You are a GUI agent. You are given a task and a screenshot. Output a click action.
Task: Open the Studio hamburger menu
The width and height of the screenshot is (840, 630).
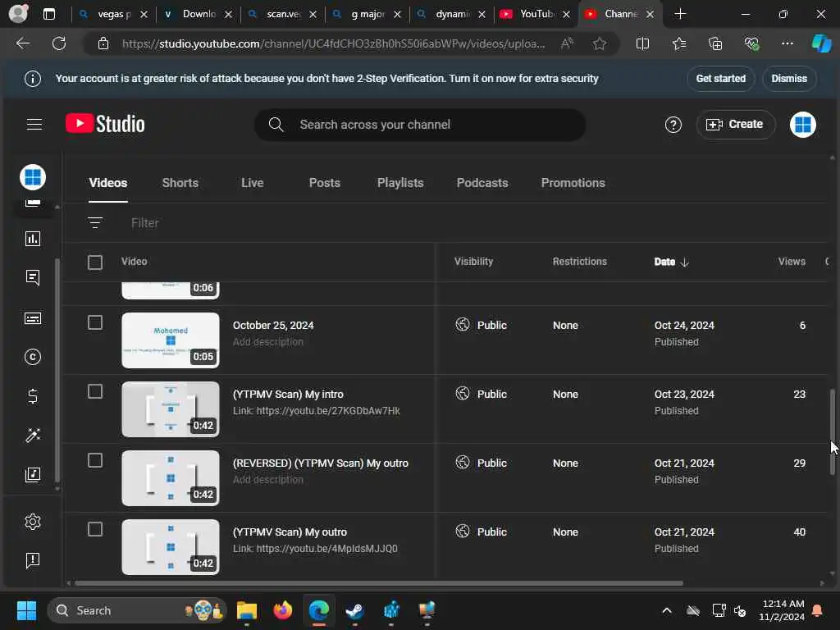click(x=34, y=125)
